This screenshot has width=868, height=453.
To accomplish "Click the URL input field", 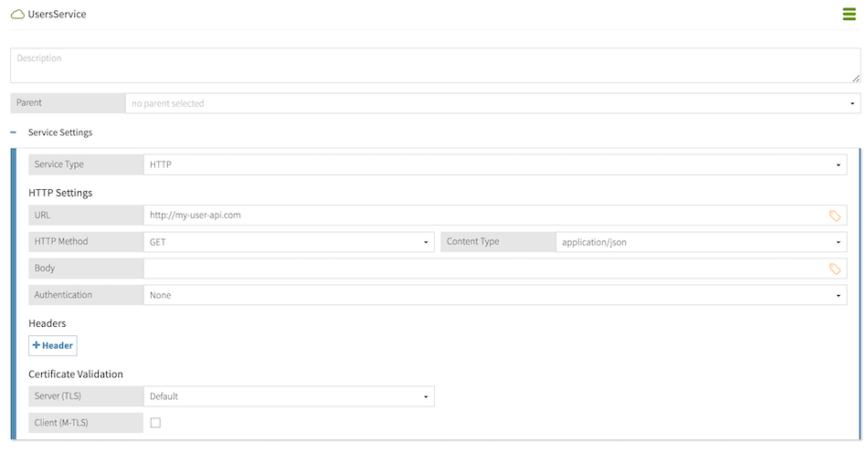I will (484, 216).
